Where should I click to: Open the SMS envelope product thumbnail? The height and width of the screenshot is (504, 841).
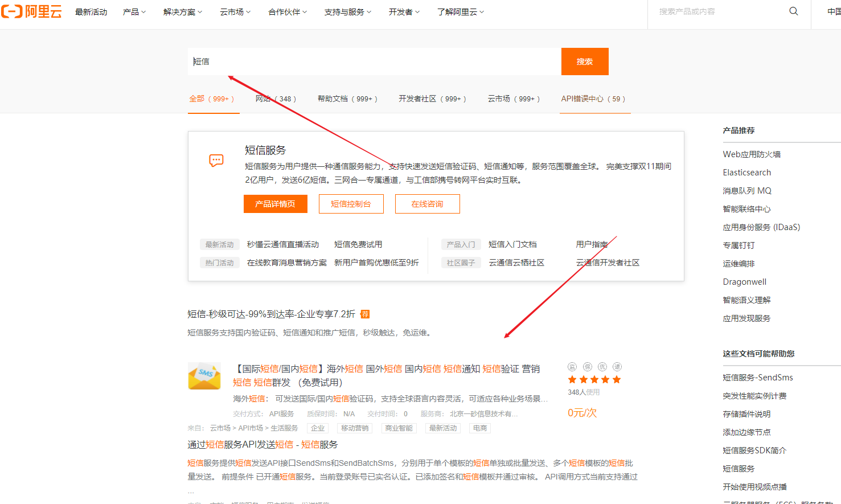204,376
